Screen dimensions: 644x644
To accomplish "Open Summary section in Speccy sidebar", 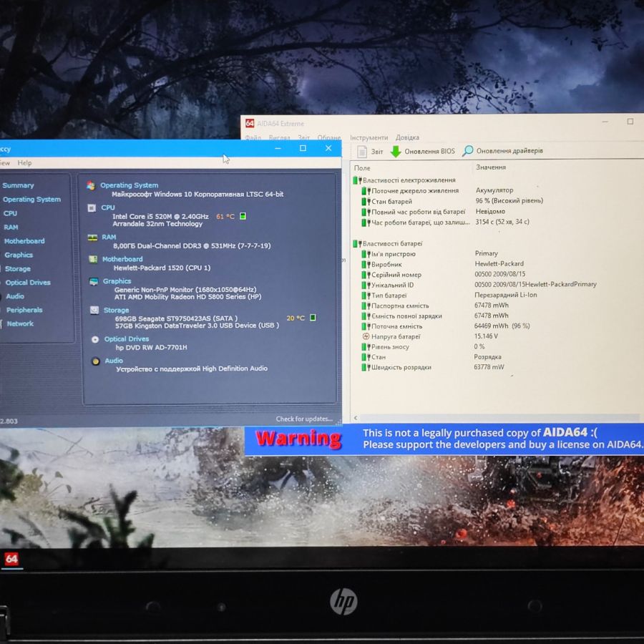I will tap(18, 185).
